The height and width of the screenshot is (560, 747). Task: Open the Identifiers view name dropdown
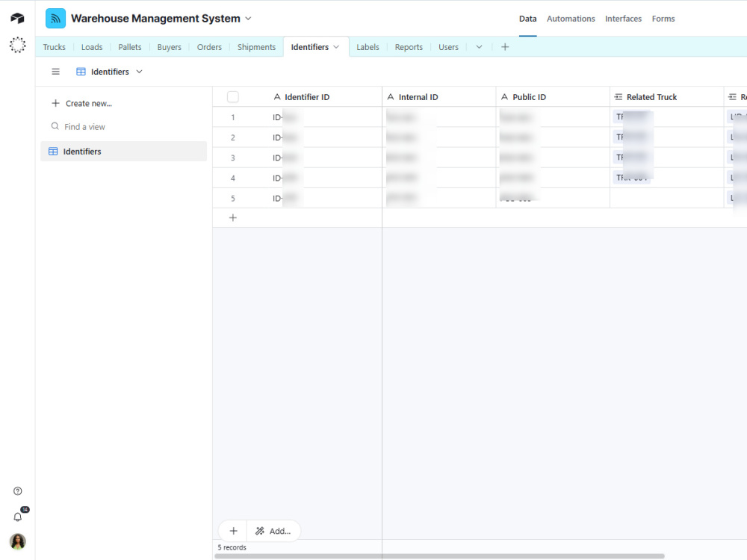pyautogui.click(x=140, y=72)
